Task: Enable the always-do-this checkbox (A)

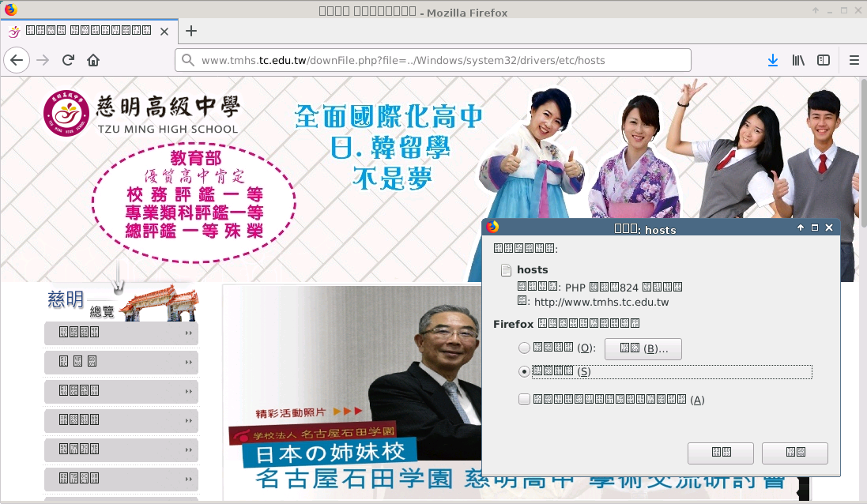Action: [x=524, y=400]
